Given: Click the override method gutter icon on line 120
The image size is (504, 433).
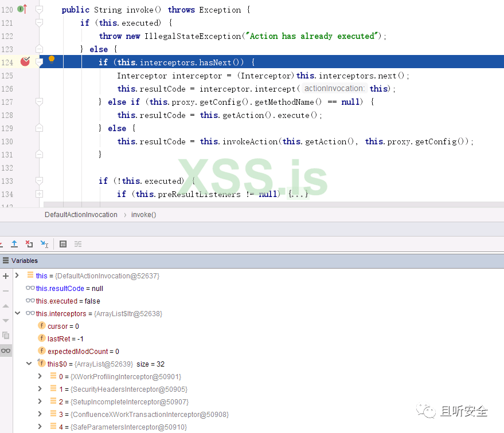Looking at the screenshot, I should coord(22,9).
